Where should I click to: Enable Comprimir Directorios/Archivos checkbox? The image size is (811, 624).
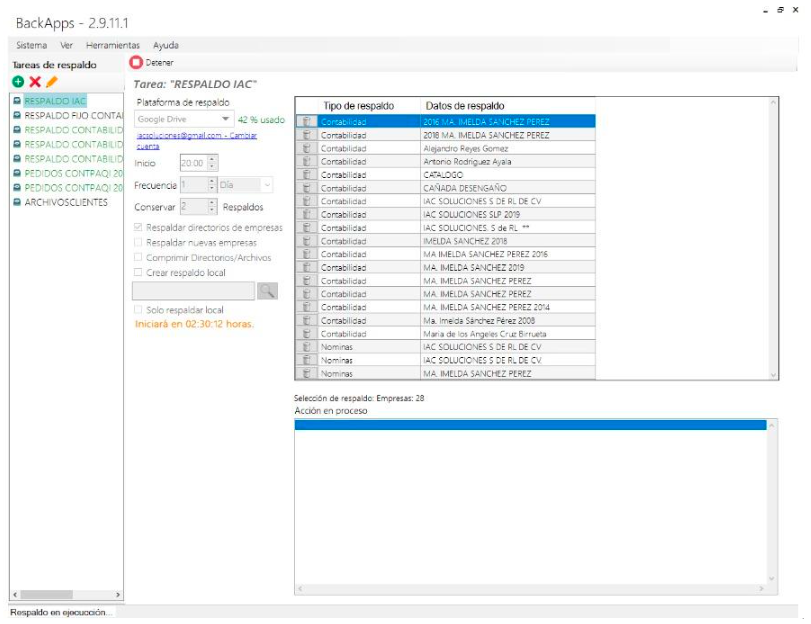tap(139, 257)
